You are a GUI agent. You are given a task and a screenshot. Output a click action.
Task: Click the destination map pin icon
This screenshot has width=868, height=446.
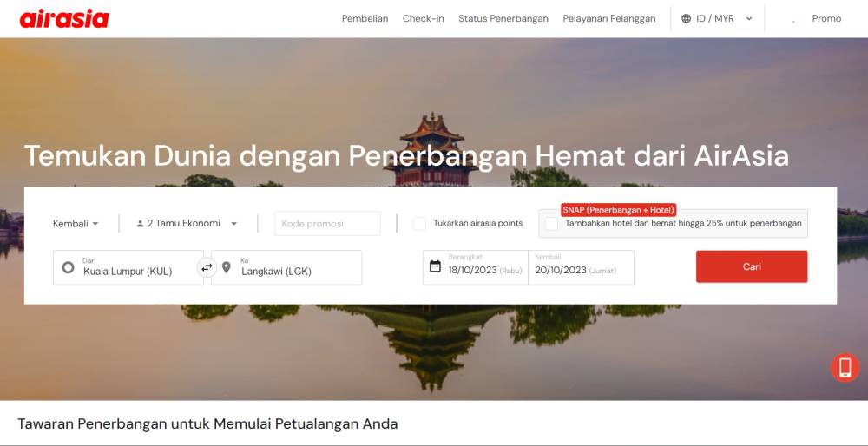tap(226, 268)
